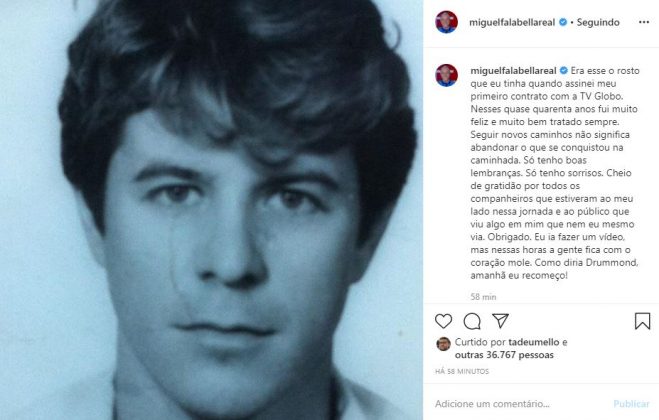
Task: Click the avatar beside the caption text
Action: pyautogui.click(x=446, y=75)
